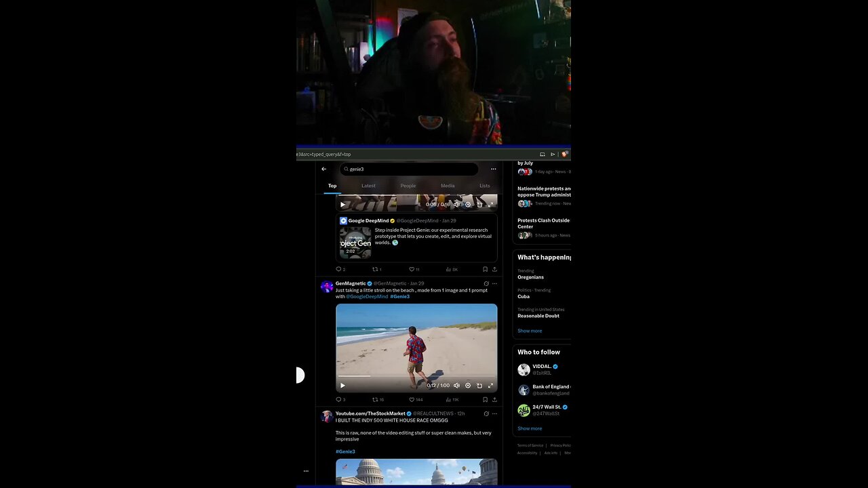Open settings gear on top video
Viewport: 868px width, 488px height.
pyautogui.click(x=468, y=204)
